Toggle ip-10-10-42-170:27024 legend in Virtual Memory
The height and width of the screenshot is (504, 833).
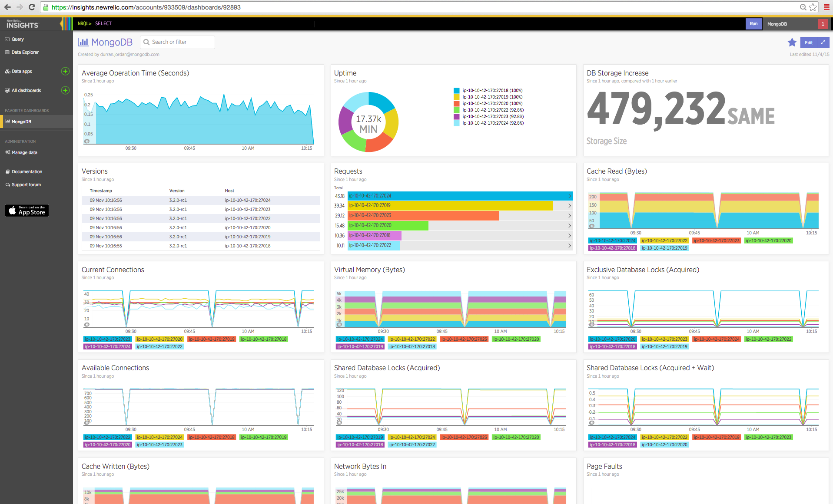click(x=360, y=339)
